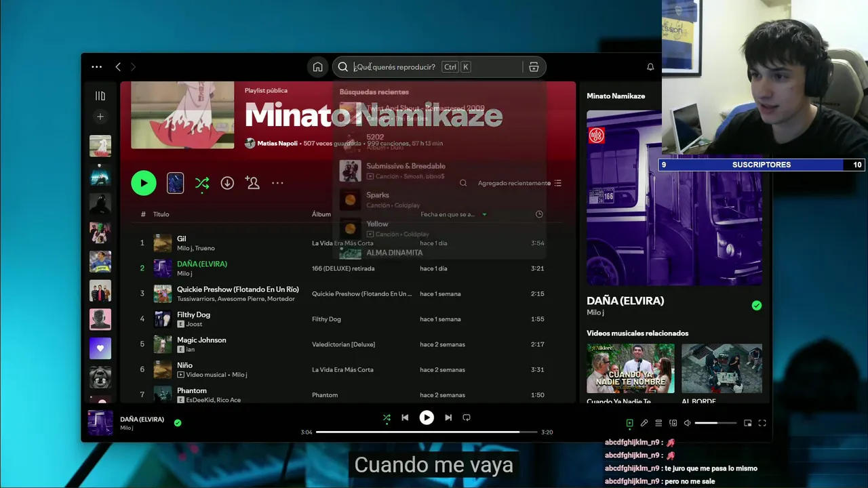Click the magnifier icon in search bar

pos(343,67)
